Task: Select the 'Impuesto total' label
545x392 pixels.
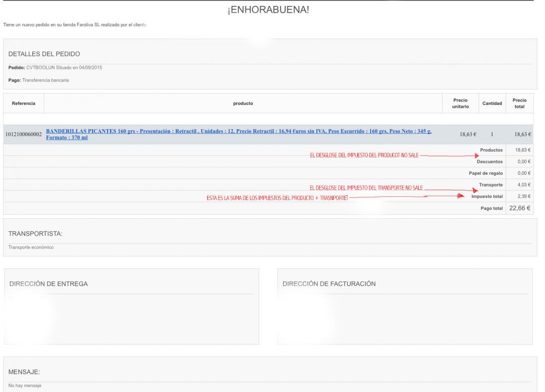Action: click(487, 196)
